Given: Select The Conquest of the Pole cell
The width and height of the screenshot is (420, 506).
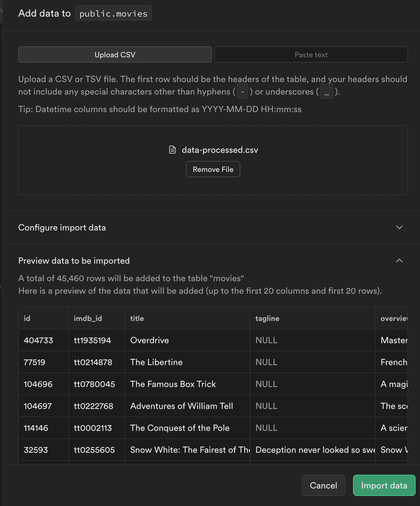Looking at the screenshot, I should point(180,428).
